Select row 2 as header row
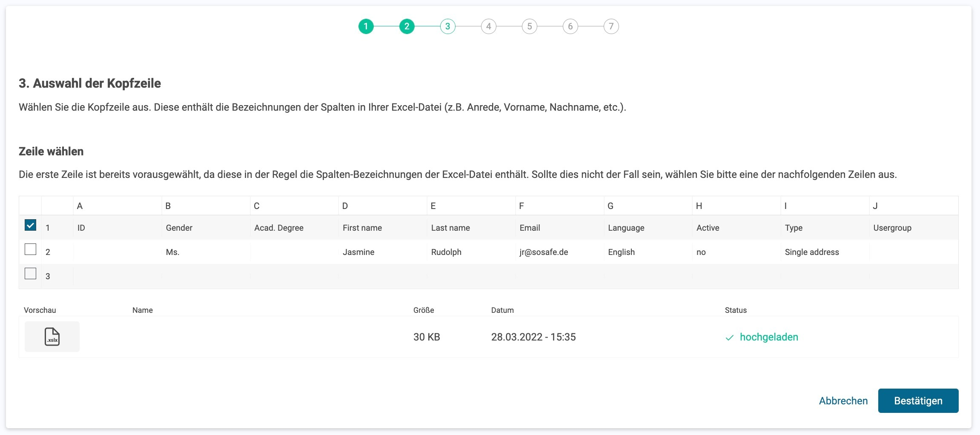The width and height of the screenshot is (980, 435). pyautogui.click(x=30, y=249)
